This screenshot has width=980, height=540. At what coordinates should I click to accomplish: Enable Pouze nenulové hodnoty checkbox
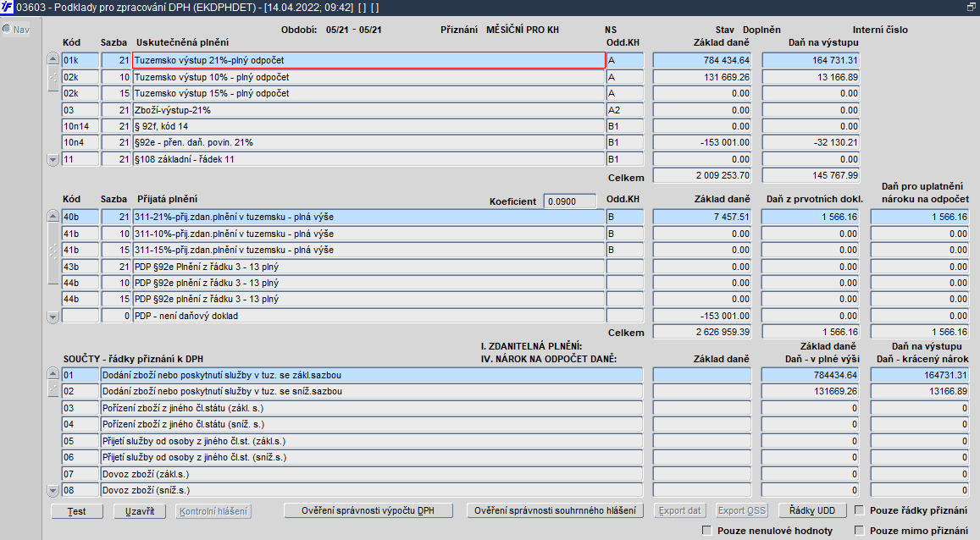(x=707, y=531)
